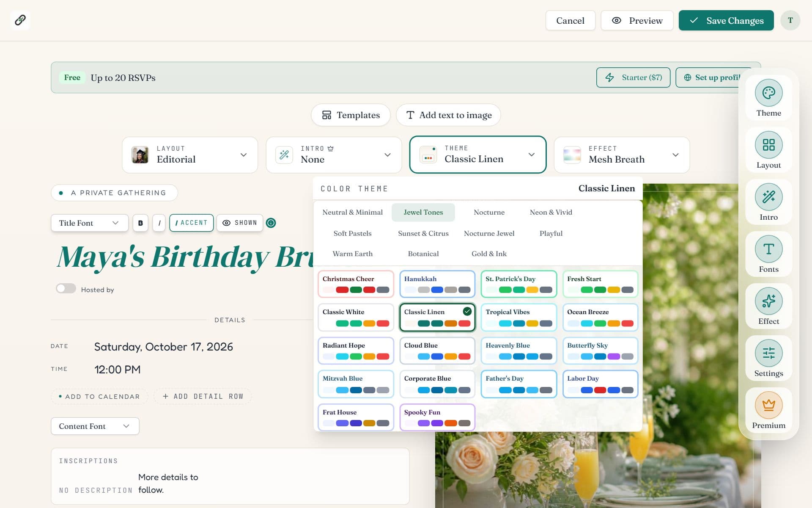812x508 pixels.
Task: Click the chain link logo icon
Action: pos(20,20)
